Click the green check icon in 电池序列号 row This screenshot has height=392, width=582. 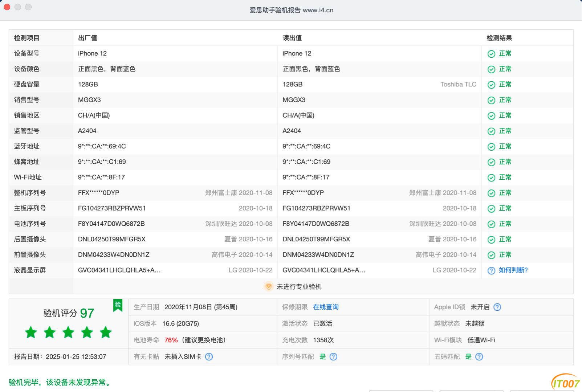tap(491, 224)
